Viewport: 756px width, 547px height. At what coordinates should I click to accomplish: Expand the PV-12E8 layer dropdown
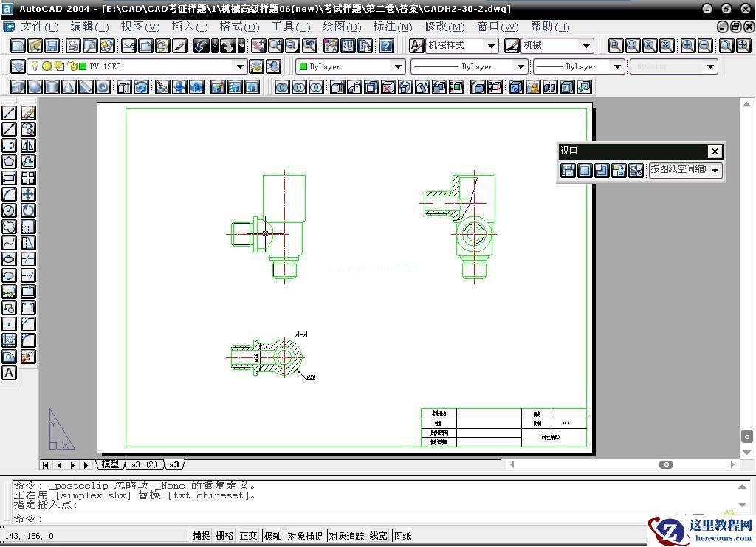(x=240, y=66)
